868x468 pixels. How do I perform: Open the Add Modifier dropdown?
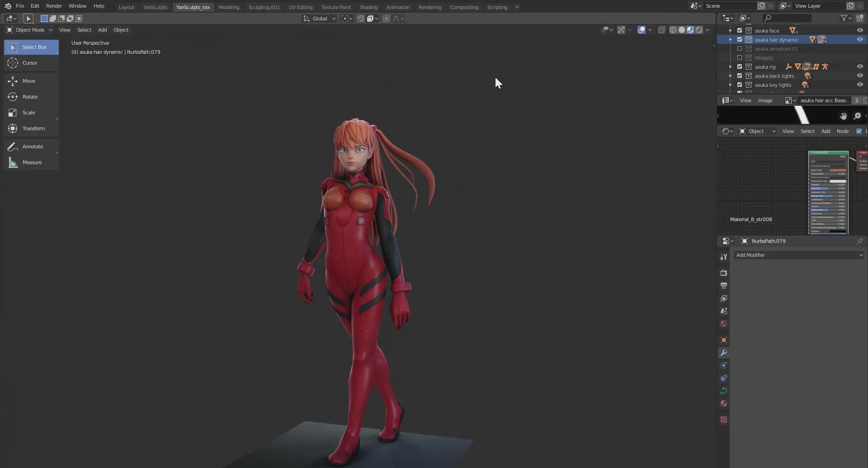point(799,255)
